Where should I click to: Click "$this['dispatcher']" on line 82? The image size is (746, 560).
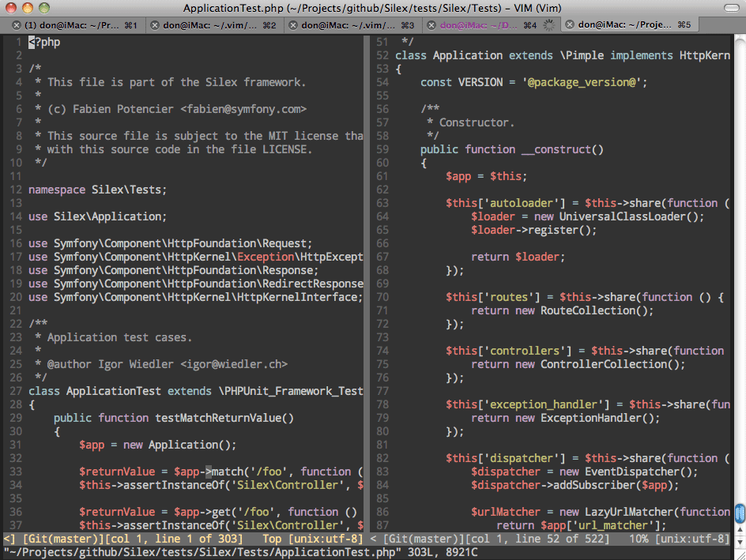coord(505,459)
